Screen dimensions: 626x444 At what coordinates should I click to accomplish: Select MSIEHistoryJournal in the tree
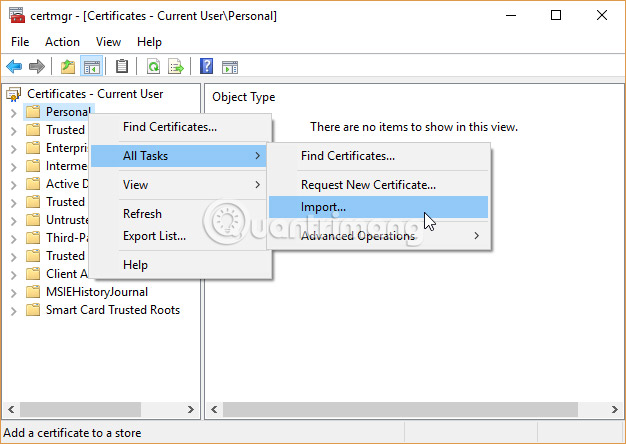[97, 292]
